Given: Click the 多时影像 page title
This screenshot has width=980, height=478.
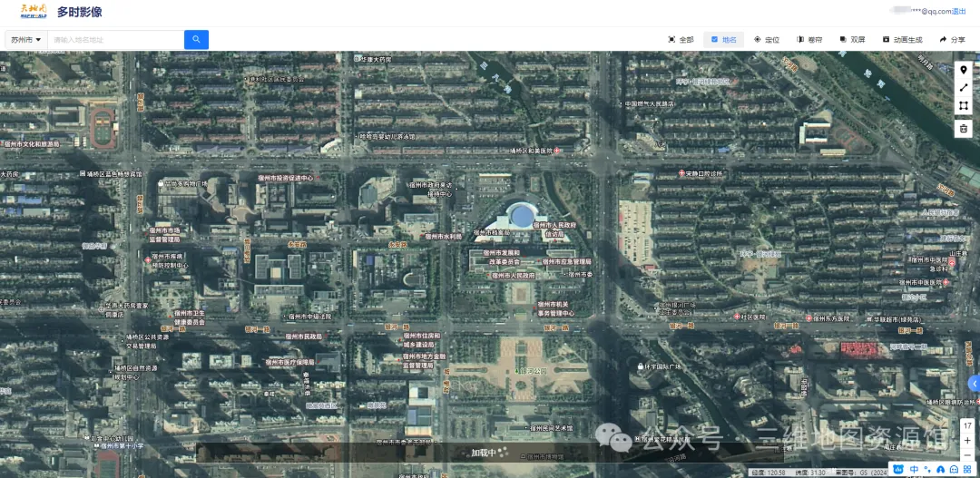Looking at the screenshot, I should pyautogui.click(x=79, y=12).
